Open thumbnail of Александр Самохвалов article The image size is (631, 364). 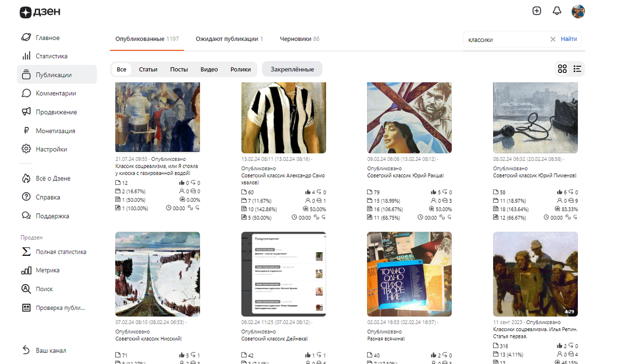(284, 117)
